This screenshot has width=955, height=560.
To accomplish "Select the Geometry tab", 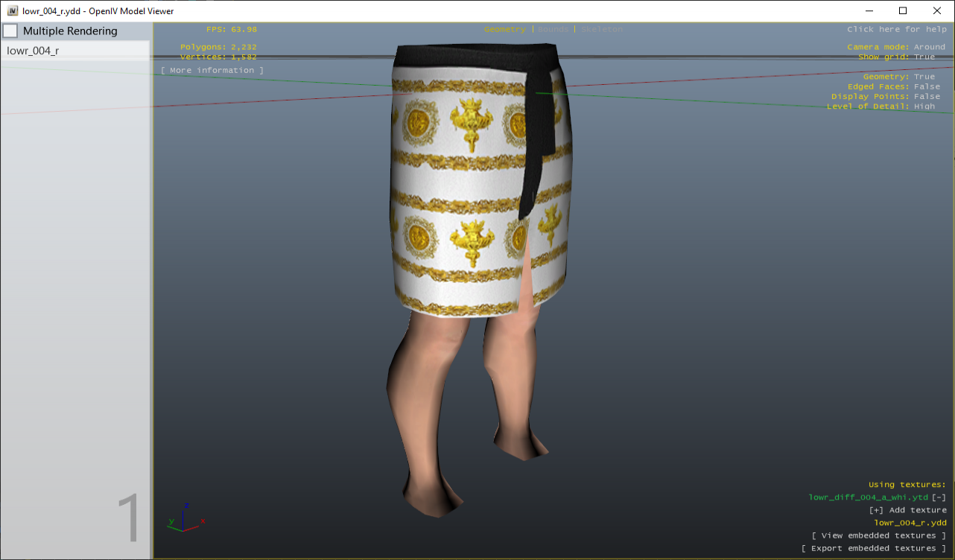I will point(505,30).
